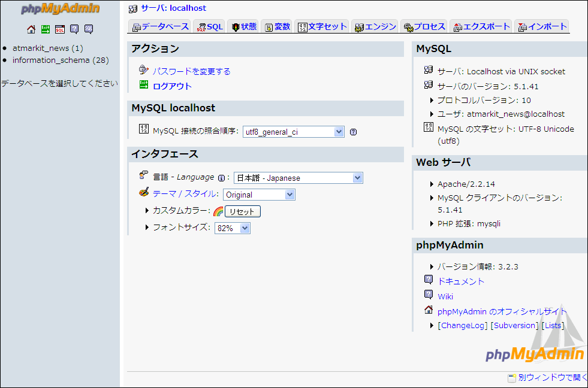Open the SQL tab
The width and height of the screenshot is (588, 388).
click(210, 26)
